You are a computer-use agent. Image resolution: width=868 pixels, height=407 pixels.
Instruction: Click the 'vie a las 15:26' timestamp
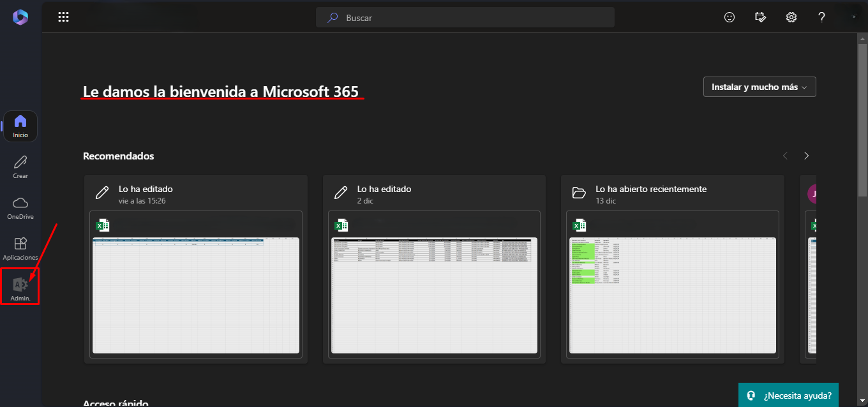point(142,201)
